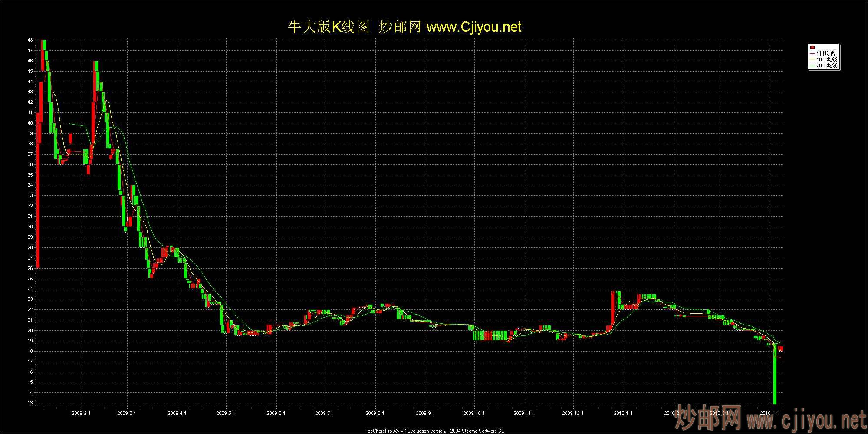This screenshot has width=868, height=434.
Task: Click the chart title 牛大版K线图
Action: click(329, 27)
